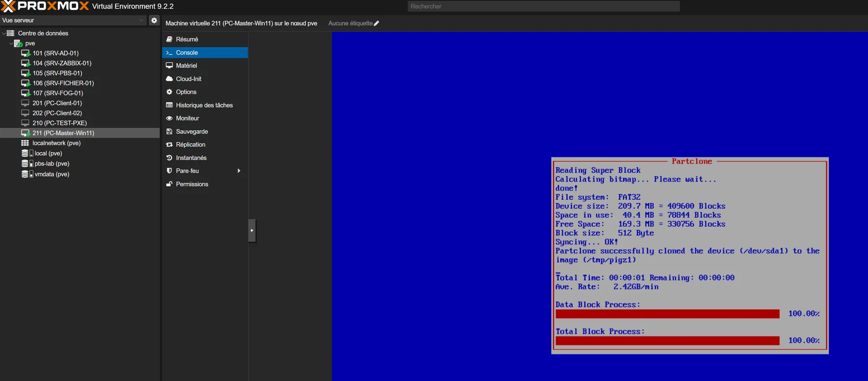This screenshot has width=868, height=381.
Task: Open the Permissions section
Action: coord(205,184)
